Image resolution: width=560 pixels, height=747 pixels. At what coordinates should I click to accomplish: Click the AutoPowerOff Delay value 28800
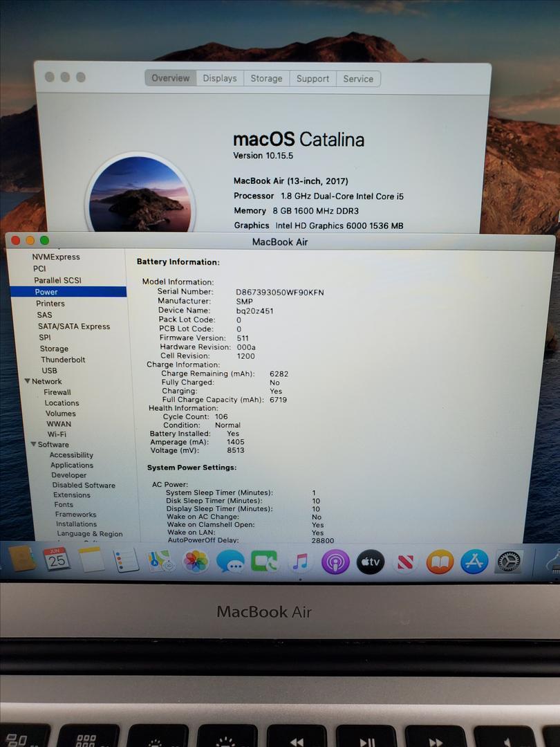coord(323,541)
